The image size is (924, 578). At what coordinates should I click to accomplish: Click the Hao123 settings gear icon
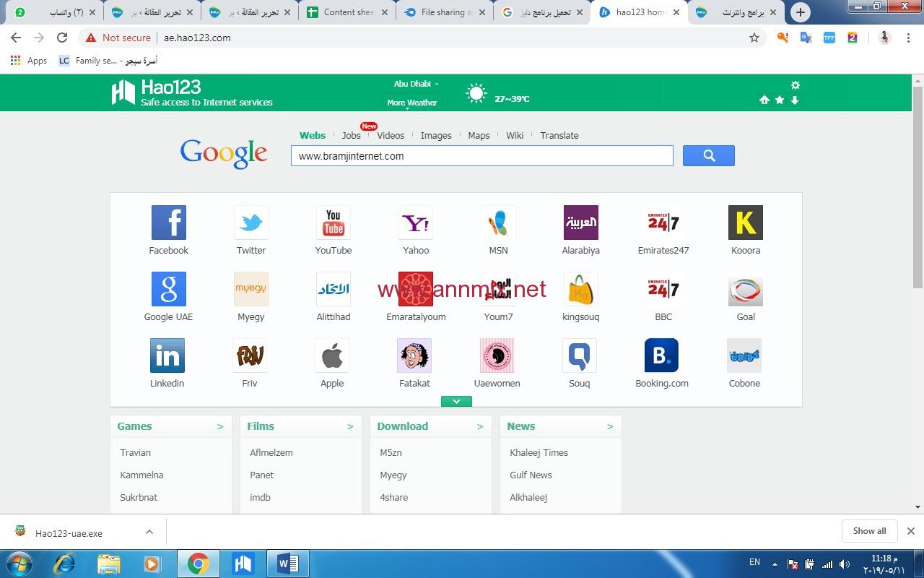tap(796, 85)
